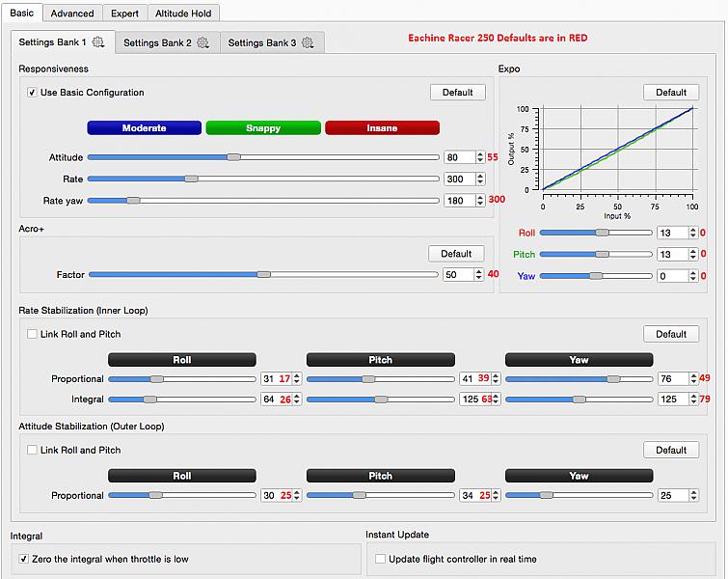This screenshot has width=728, height=579.
Task: Click the Attitude value stepper arrows
Action: click(x=479, y=157)
